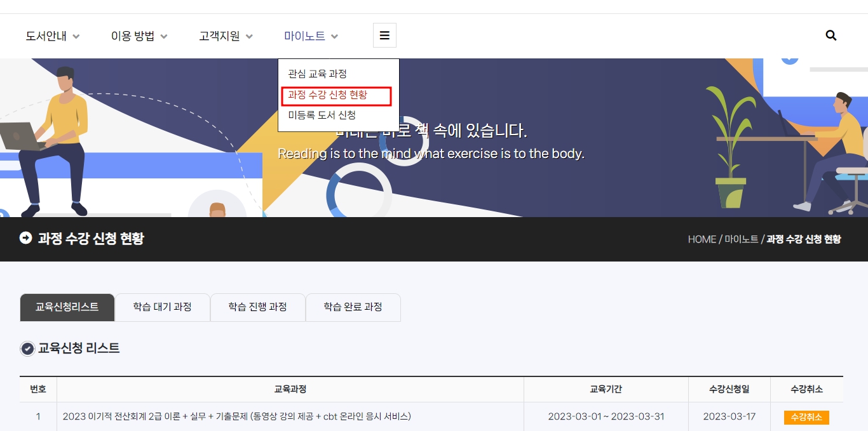Select 관심 교육 과정 menu entry
868x431 pixels.
pos(317,74)
